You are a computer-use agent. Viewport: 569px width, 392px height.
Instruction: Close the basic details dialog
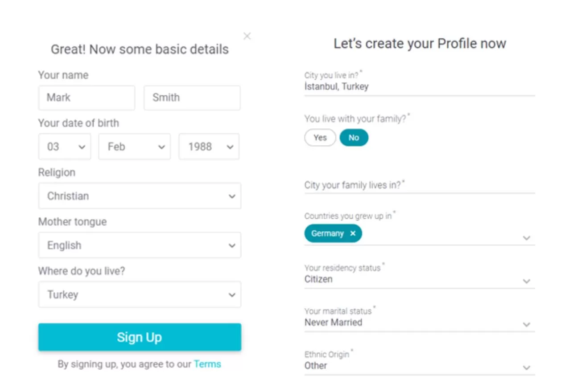coord(247,36)
